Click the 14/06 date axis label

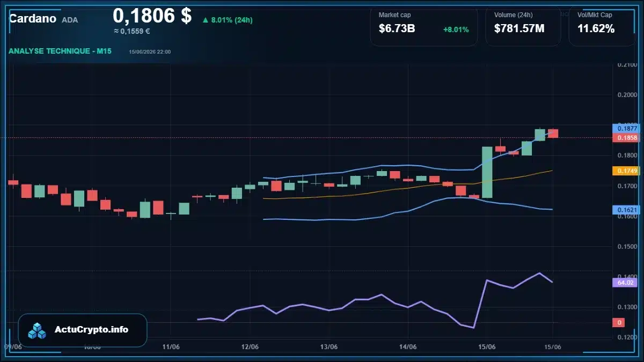click(x=408, y=346)
